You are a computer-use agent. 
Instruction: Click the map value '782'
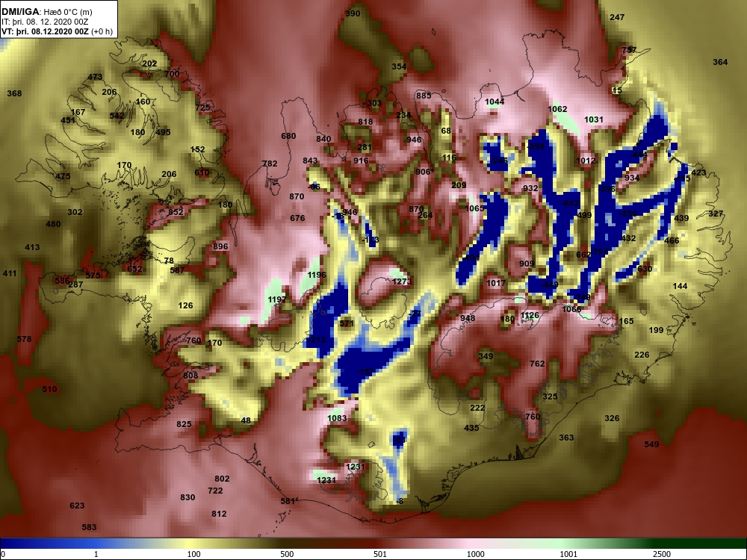pos(270,164)
